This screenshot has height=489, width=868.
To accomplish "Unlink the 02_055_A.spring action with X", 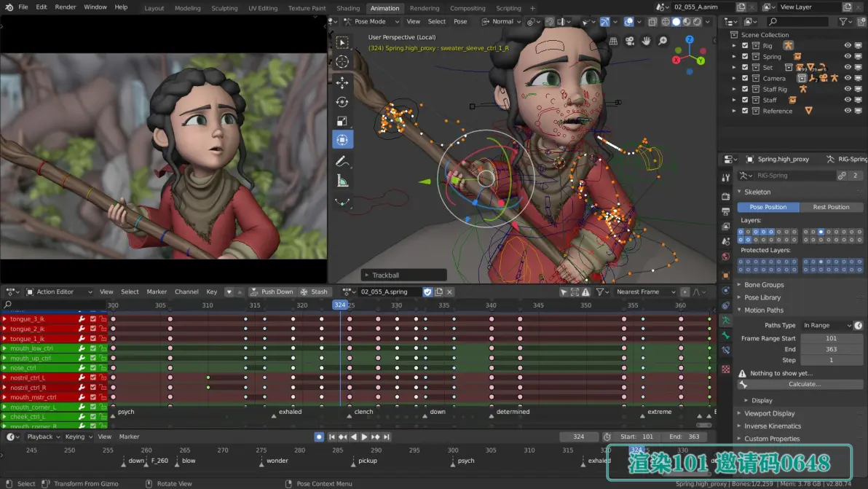I will pyautogui.click(x=449, y=292).
